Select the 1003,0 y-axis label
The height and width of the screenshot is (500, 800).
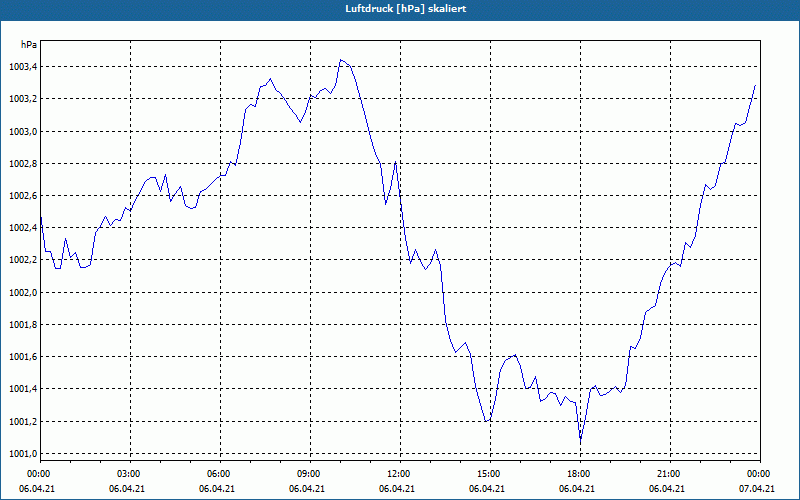(x=22, y=132)
